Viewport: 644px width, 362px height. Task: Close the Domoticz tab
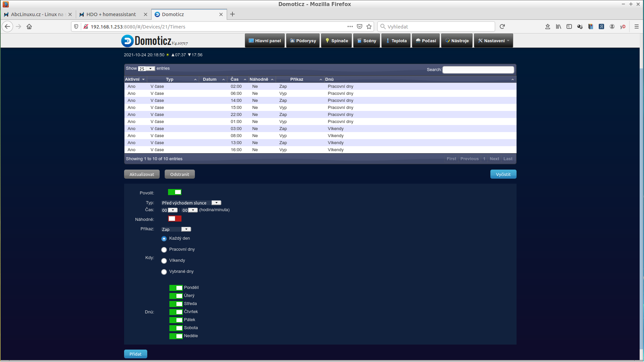(x=221, y=14)
